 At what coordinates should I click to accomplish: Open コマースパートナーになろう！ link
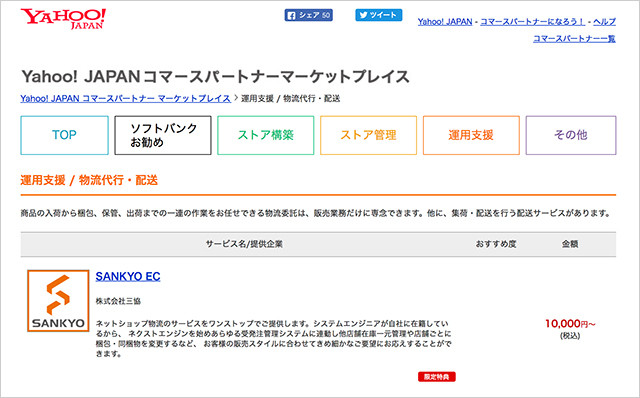(x=532, y=22)
